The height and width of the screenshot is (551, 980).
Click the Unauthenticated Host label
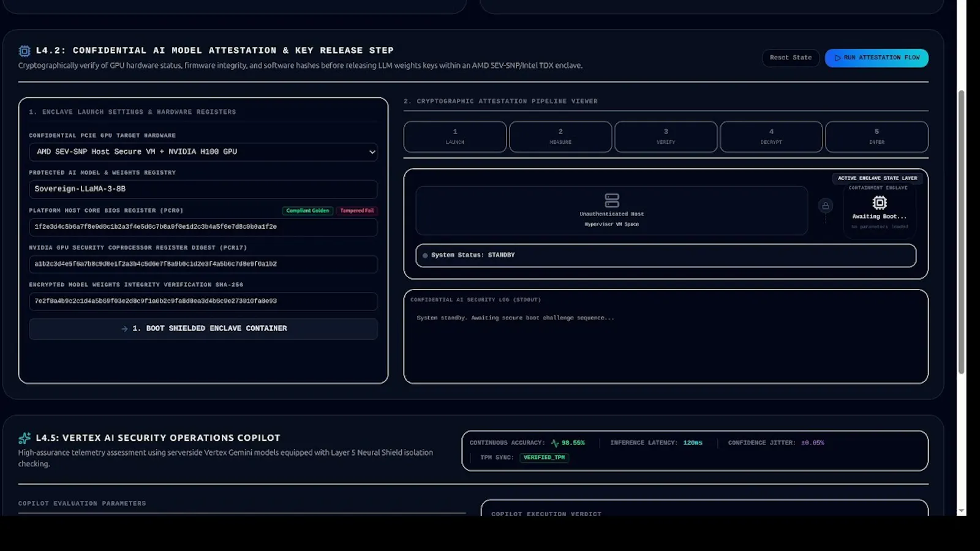click(612, 214)
